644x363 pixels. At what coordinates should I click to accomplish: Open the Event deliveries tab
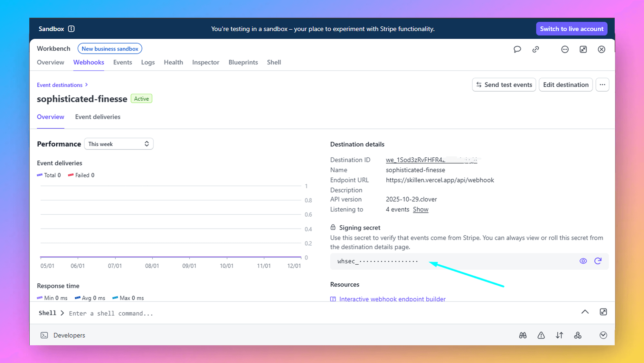[x=98, y=117]
